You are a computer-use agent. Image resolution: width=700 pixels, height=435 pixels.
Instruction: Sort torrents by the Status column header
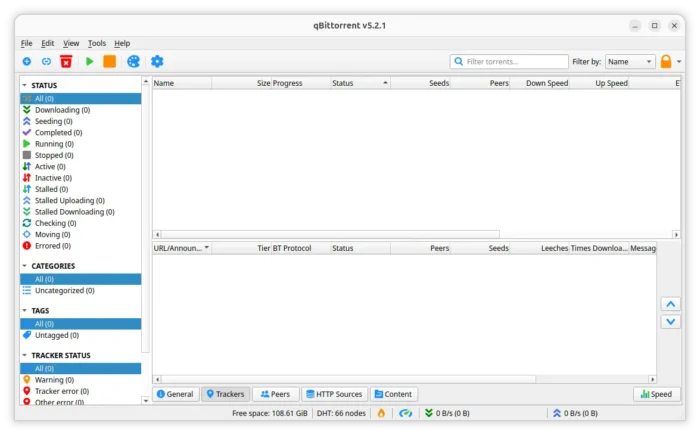tap(360, 83)
